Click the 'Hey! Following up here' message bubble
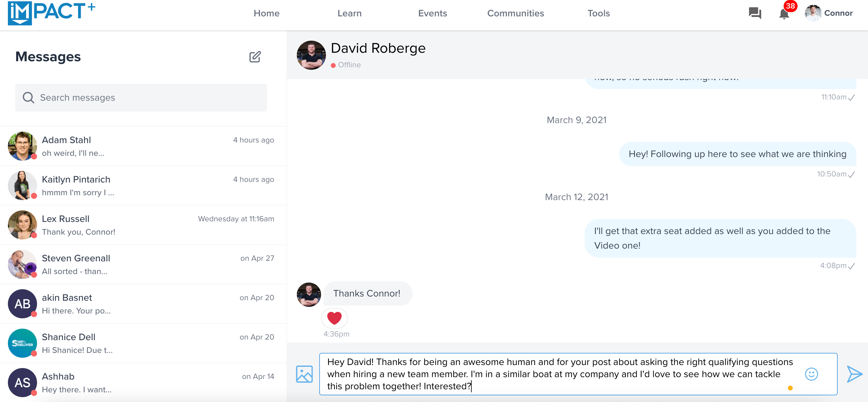This screenshot has width=868, height=402. [737, 154]
